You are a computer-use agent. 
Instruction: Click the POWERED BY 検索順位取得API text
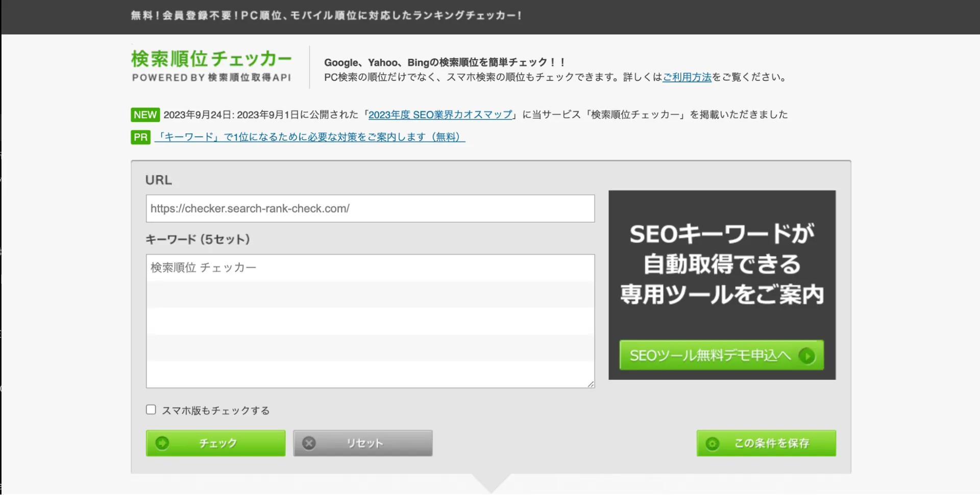click(211, 78)
